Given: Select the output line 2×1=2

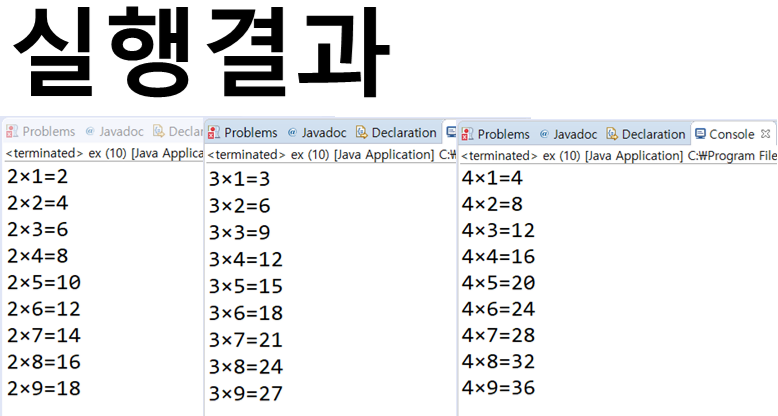Looking at the screenshot, I should point(38,177).
